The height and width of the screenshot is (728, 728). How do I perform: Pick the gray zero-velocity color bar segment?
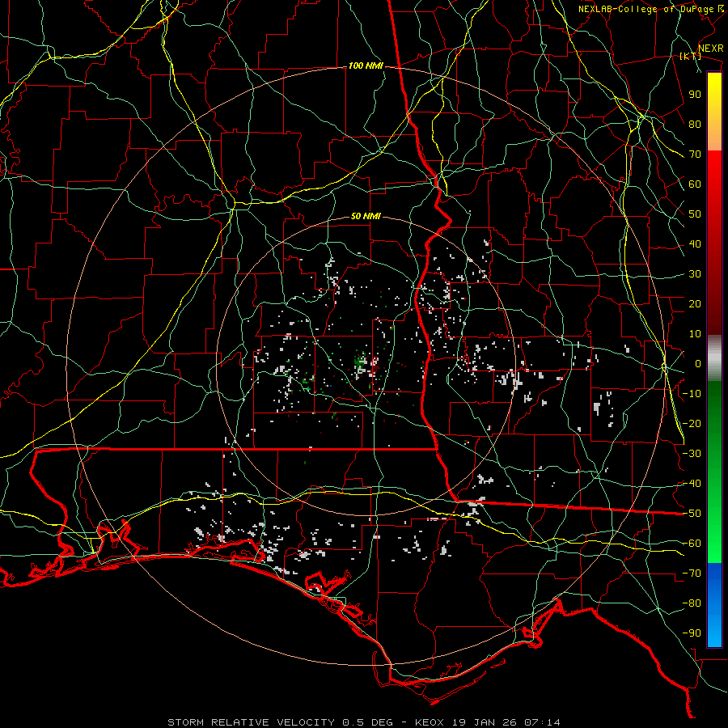[714, 358]
